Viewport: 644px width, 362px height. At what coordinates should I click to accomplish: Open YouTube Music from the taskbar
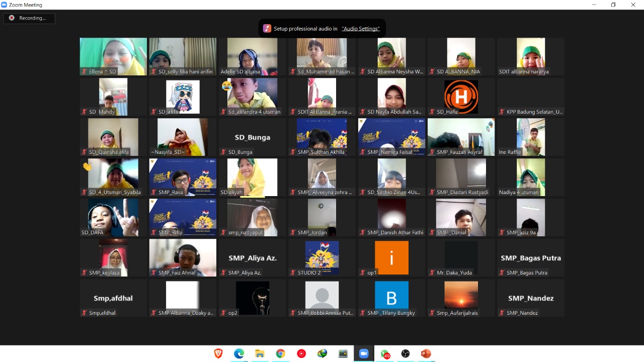coord(301,354)
